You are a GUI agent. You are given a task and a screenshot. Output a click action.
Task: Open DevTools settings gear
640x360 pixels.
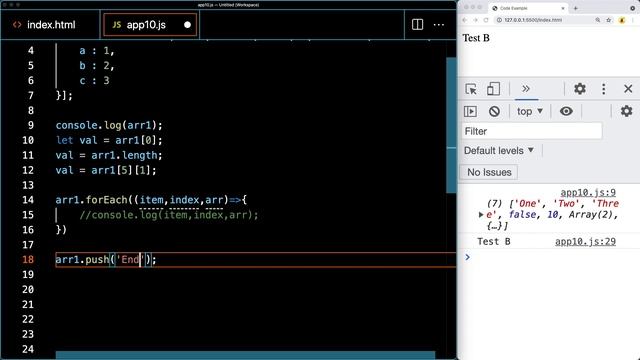(x=580, y=89)
